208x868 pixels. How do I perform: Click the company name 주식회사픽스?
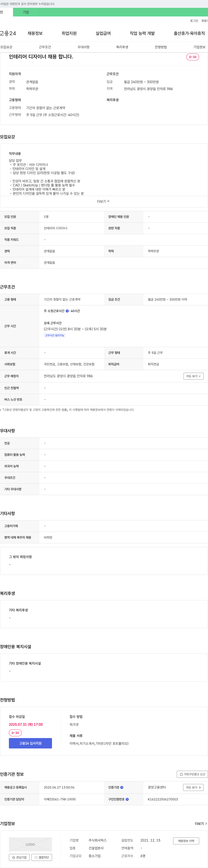[x=97, y=840]
